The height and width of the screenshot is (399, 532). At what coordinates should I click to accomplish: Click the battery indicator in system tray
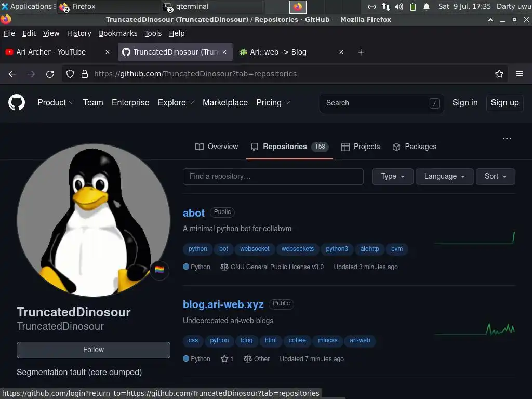[x=413, y=6]
